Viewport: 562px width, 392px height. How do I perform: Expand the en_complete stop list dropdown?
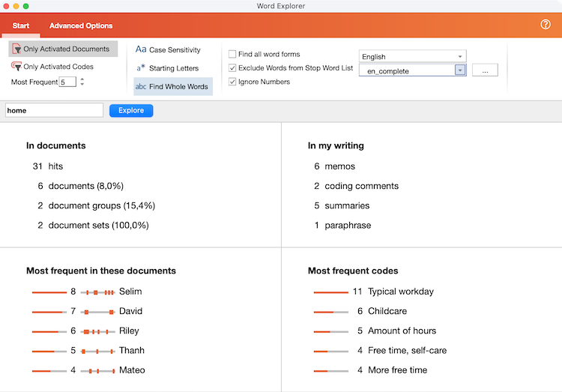click(x=460, y=70)
